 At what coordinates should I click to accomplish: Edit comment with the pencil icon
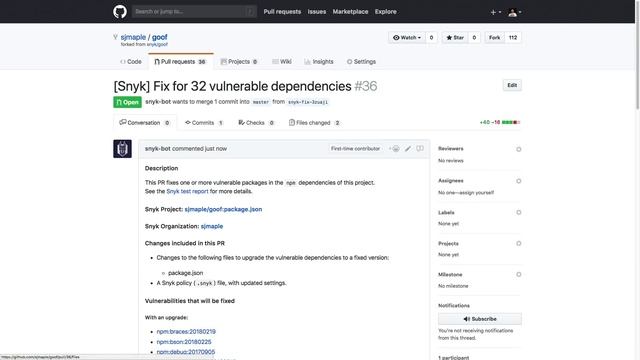(x=408, y=149)
